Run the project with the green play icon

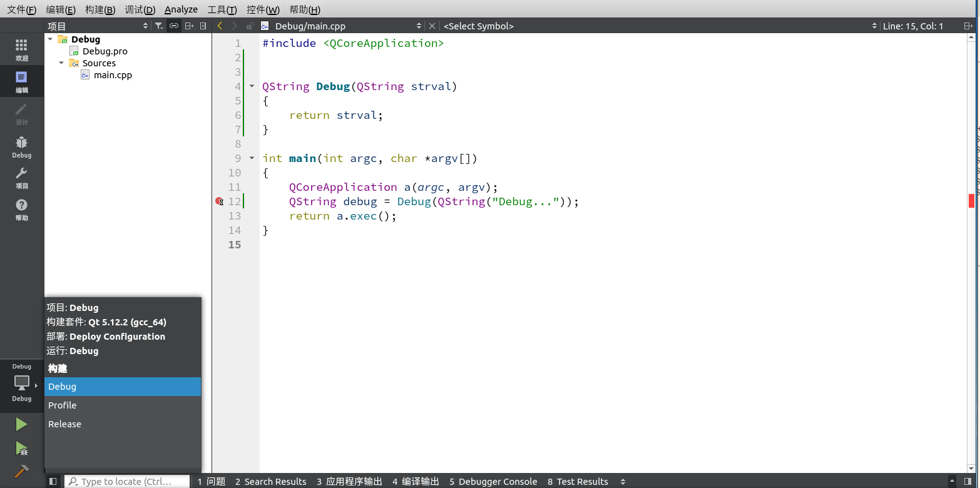click(x=21, y=424)
